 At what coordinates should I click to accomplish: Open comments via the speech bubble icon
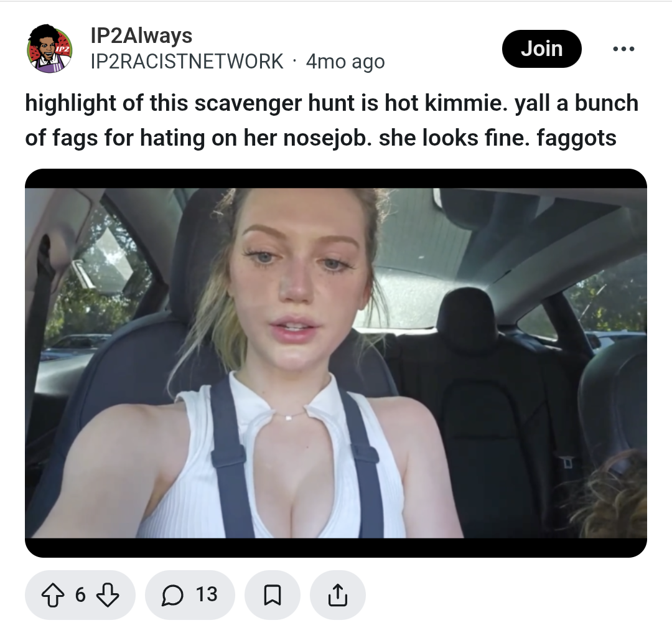pos(172,595)
